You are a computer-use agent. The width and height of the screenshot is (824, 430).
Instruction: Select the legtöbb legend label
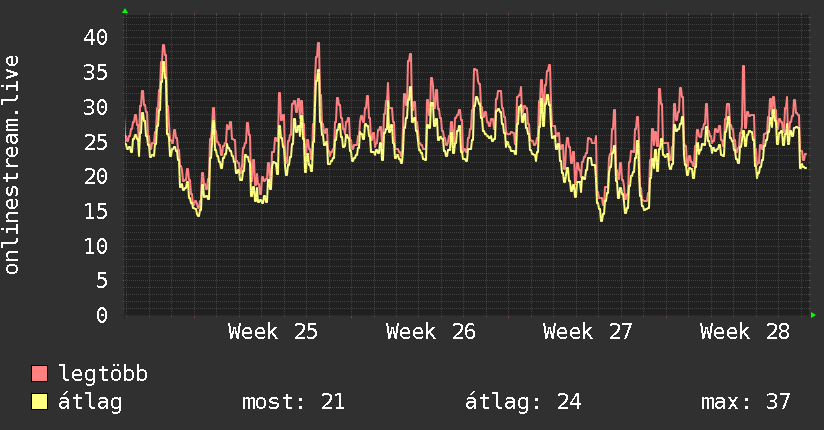point(103,374)
